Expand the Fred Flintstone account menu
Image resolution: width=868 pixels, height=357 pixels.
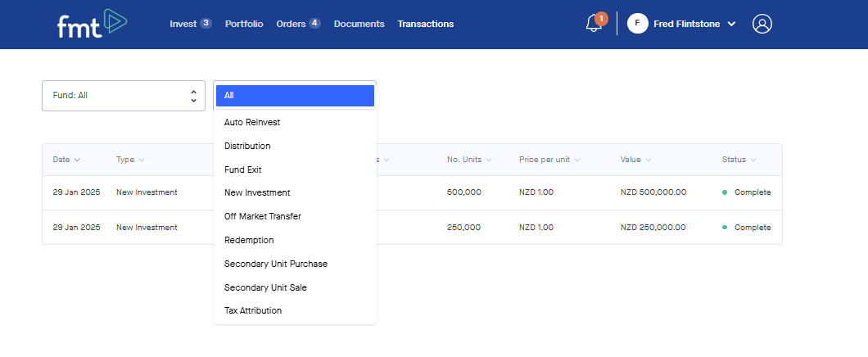694,24
